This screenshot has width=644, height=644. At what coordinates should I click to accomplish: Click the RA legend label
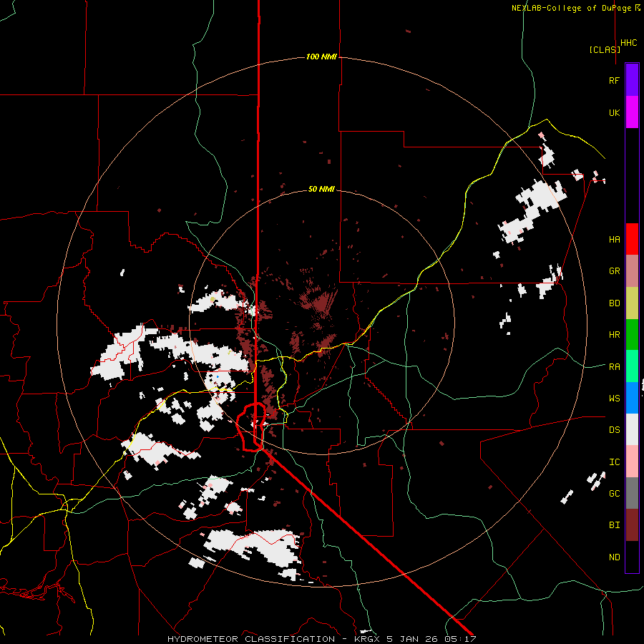tap(614, 367)
